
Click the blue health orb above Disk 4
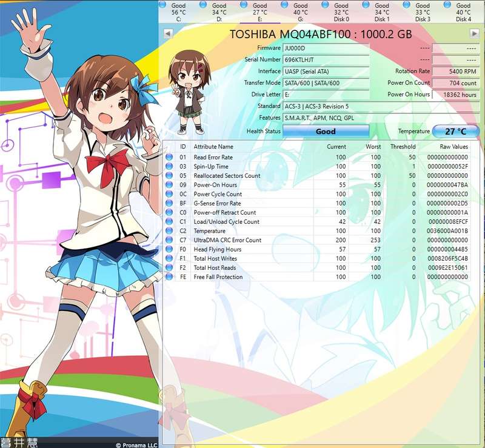[x=447, y=5]
